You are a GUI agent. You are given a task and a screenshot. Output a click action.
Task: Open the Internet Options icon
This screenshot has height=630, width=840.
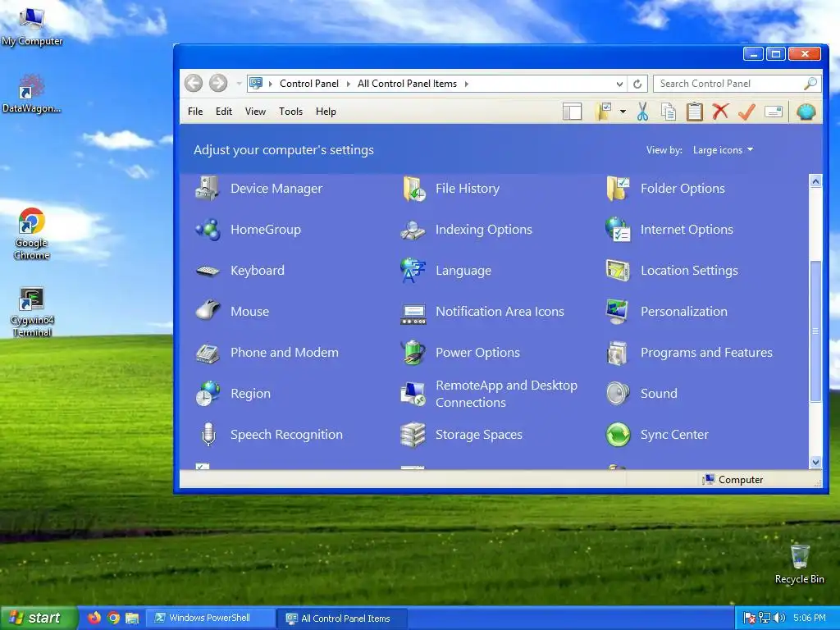618,230
